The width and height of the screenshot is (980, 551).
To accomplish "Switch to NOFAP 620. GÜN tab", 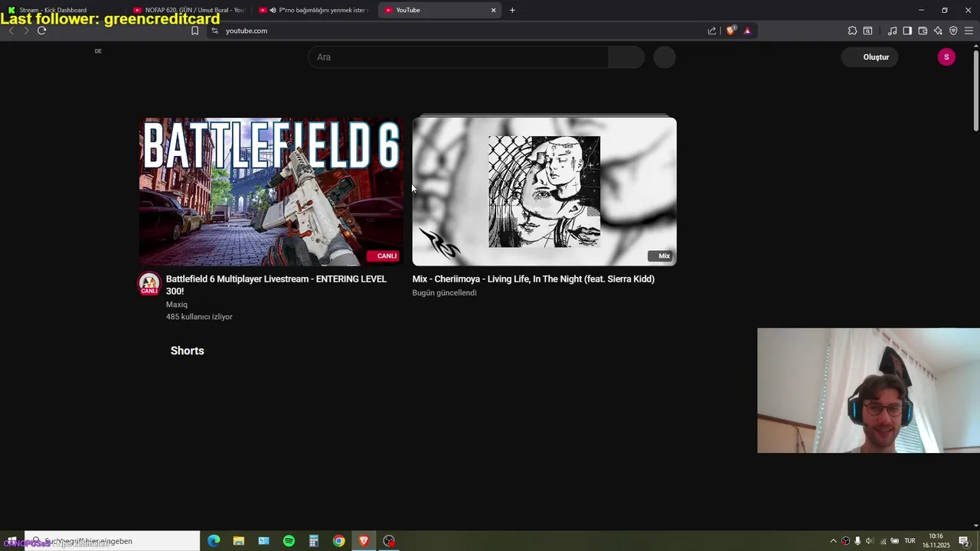I will click(188, 10).
